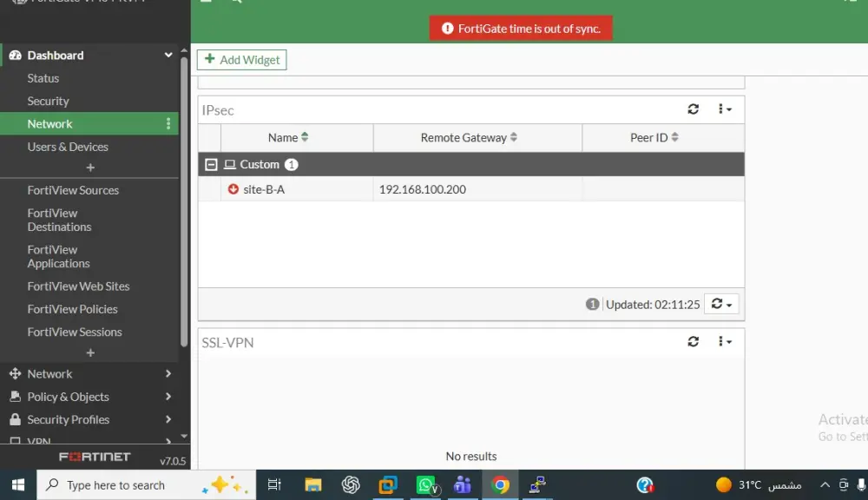Show hidden system tray icons

[825, 485]
